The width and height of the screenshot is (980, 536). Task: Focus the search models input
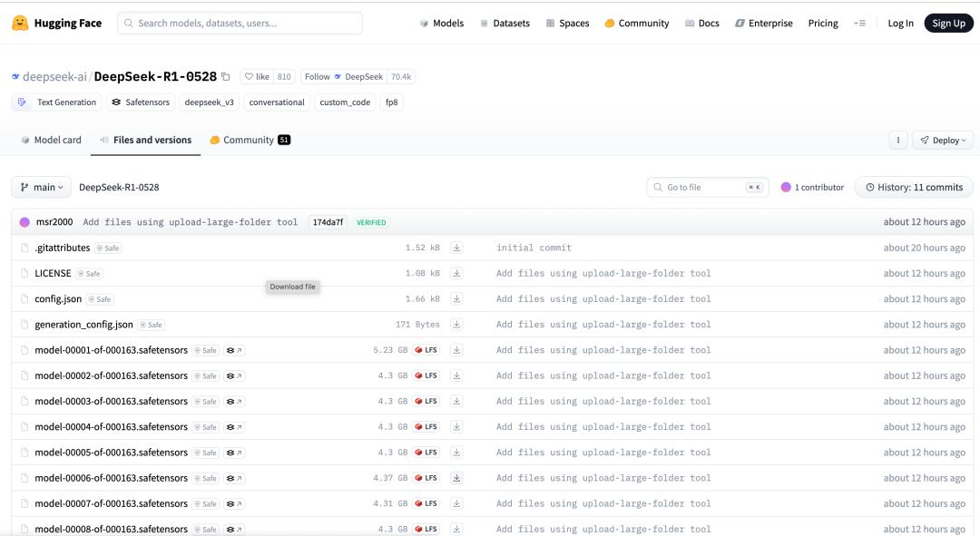click(x=240, y=23)
